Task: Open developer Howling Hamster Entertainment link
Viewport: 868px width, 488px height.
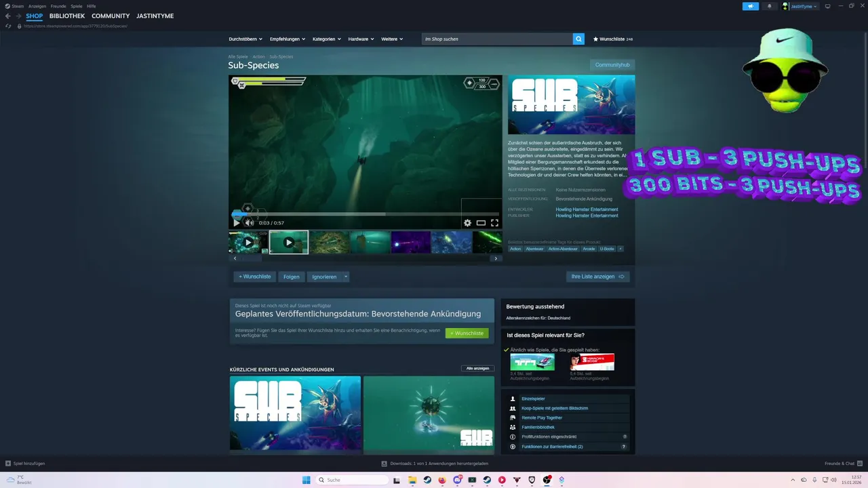Action: [x=587, y=209]
